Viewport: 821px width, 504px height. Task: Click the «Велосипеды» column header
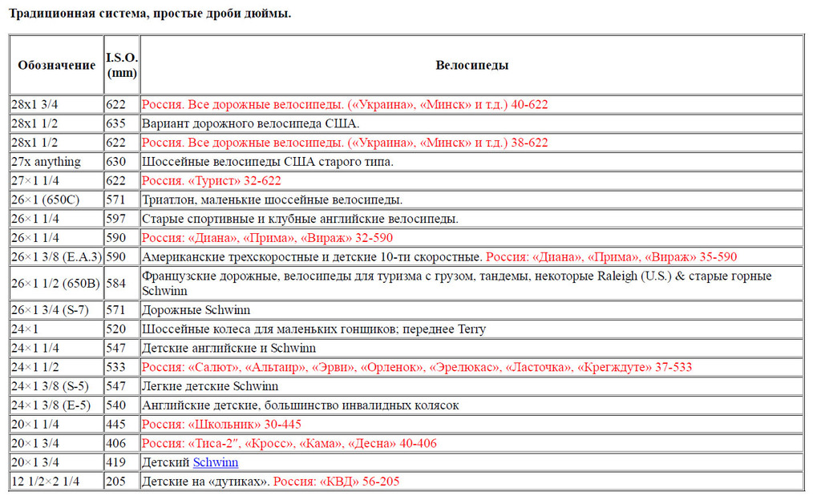[471, 65]
